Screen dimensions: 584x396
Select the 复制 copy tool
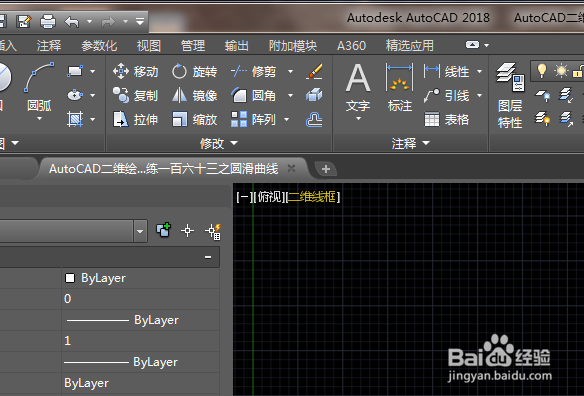click(x=136, y=95)
